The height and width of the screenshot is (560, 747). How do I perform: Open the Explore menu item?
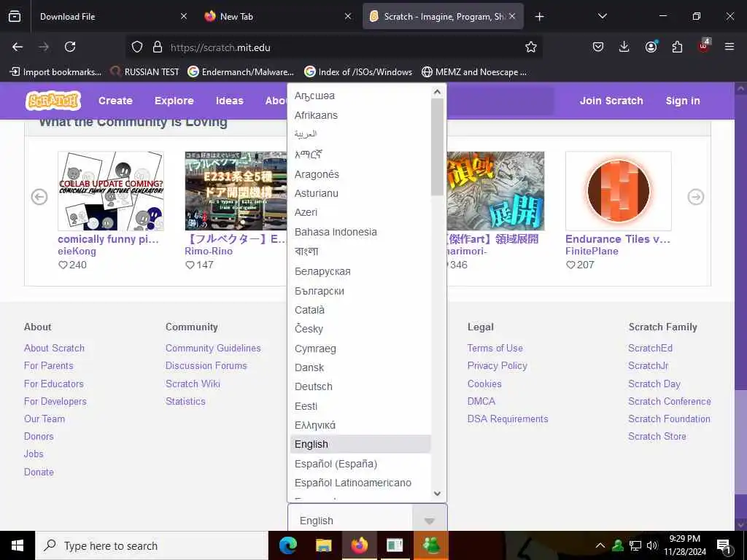coord(174,101)
